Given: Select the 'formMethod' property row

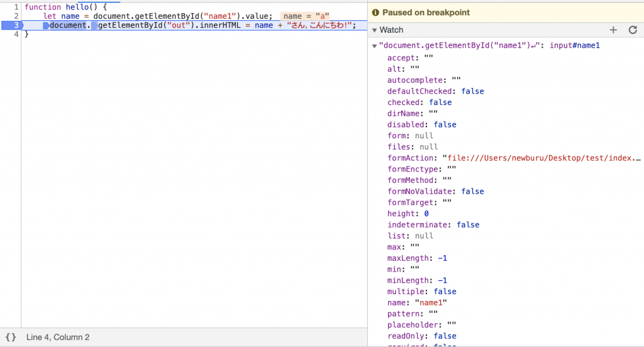Looking at the screenshot, I should [419, 180].
